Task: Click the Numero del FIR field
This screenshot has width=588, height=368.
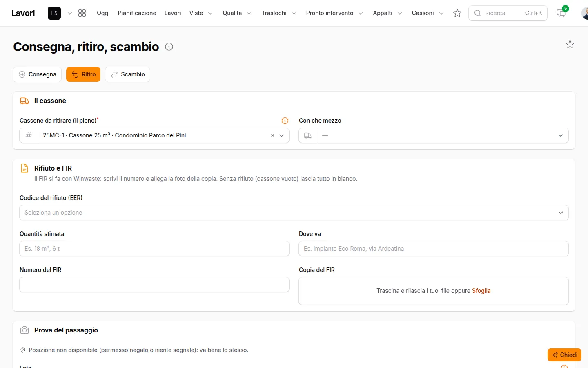Action: (x=154, y=285)
